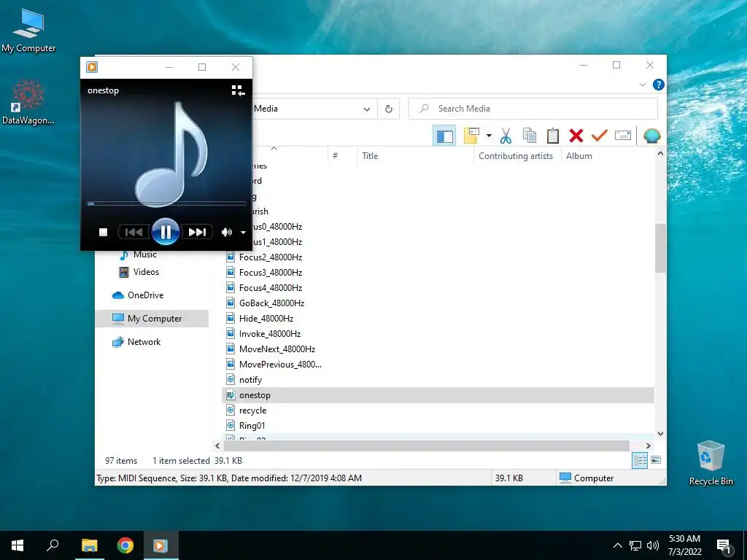Click the orange checkmark Properties icon
The image size is (747, 560).
tap(600, 136)
